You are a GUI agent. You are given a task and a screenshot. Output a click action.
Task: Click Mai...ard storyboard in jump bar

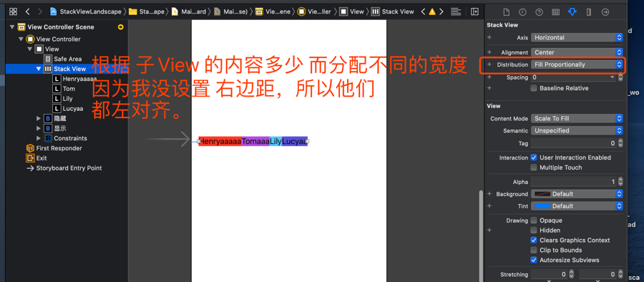(x=189, y=11)
